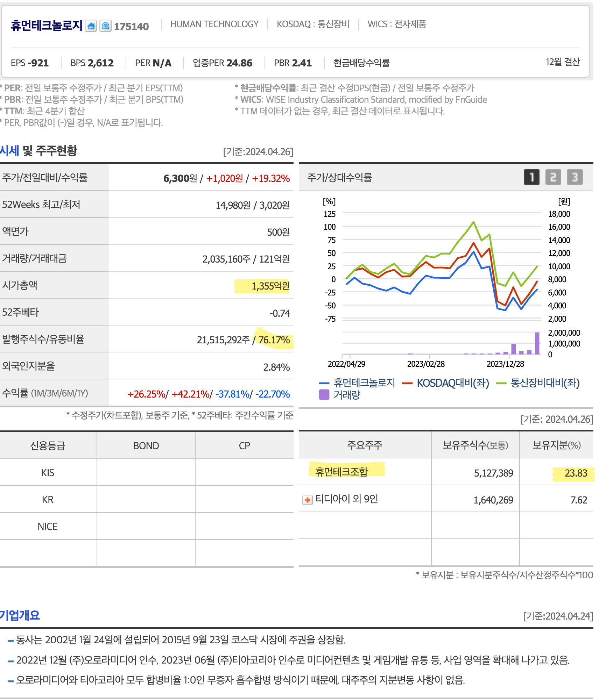Click the 현금배당수익률 label
The height and width of the screenshot is (700, 599).
pyautogui.click(x=361, y=63)
